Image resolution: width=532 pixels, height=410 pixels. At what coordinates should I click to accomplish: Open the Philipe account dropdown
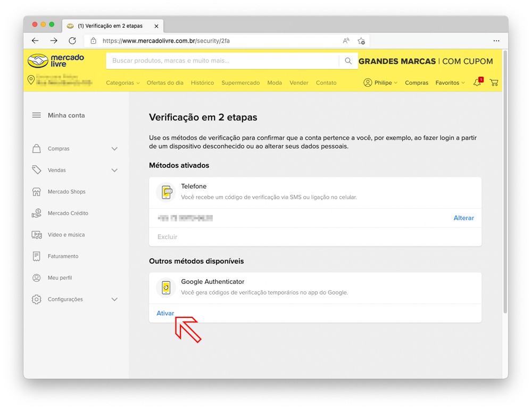click(380, 83)
